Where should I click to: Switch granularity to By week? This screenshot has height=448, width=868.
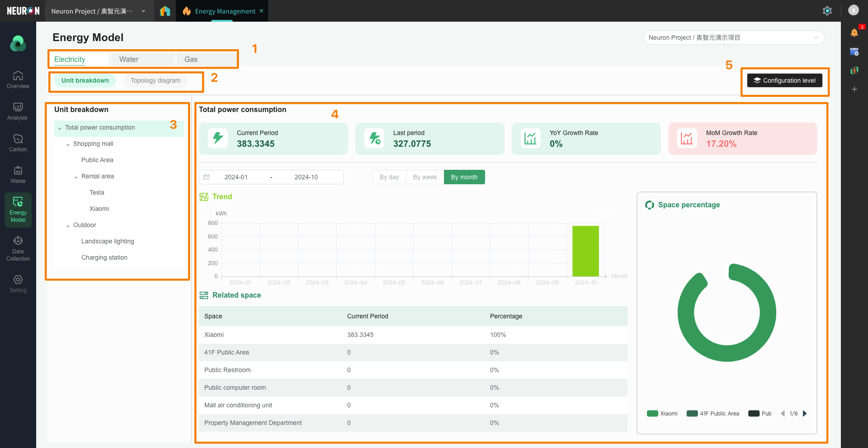(425, 177)
